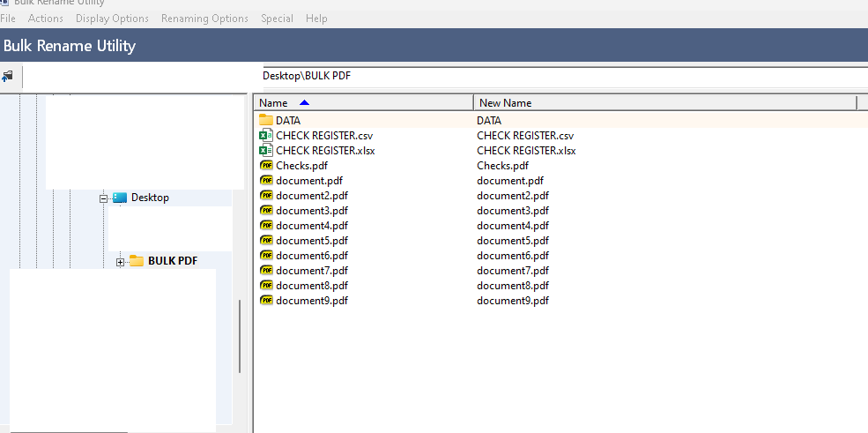Select document5.pdf in the Name column
The height and width of the screenshot is (433, 868).
(x=312, y=240)
